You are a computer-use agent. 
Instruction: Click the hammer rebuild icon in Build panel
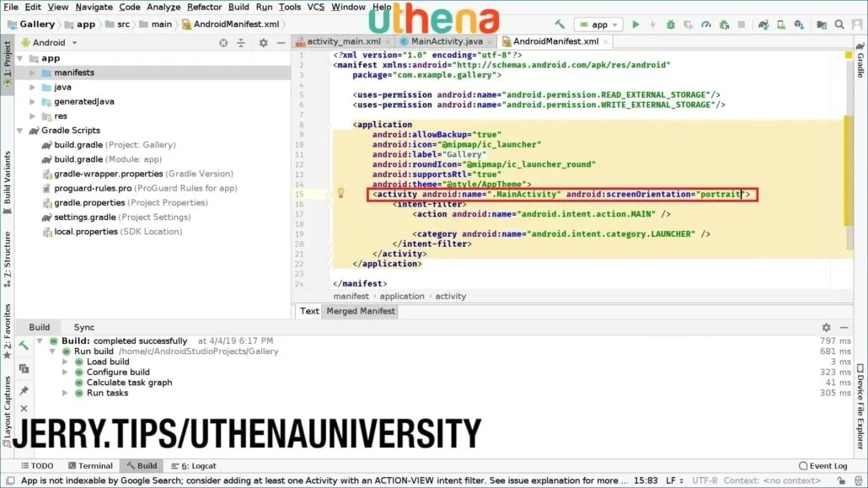pyautogui.click(x=24, y=346)
